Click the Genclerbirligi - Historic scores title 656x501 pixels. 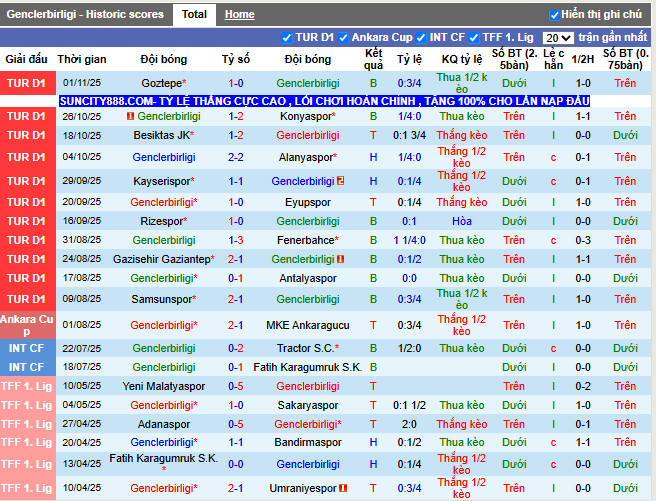pyautogui.click(x=85, y=15)
